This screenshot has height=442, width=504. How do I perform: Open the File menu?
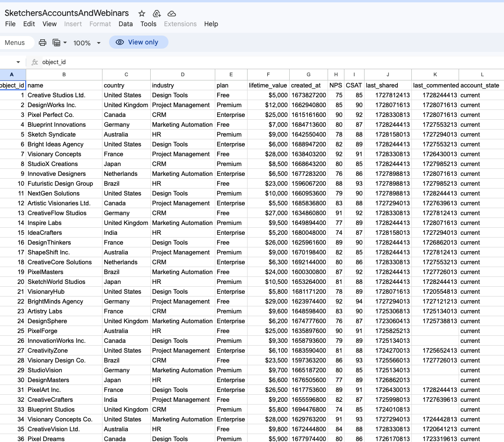pyautogui.click(x=10, y=24)
